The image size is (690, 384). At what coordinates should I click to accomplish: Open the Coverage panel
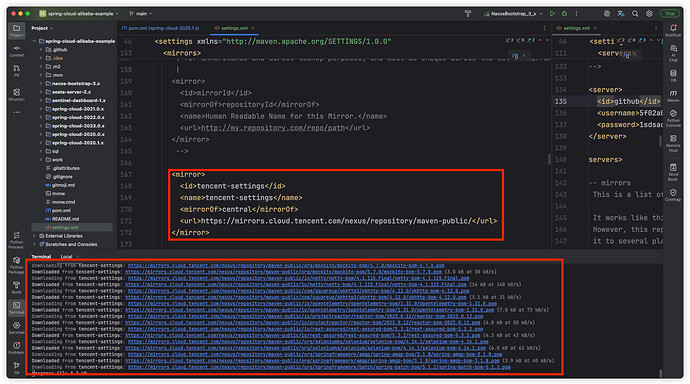pyautogui.click(x=673, y=195)
